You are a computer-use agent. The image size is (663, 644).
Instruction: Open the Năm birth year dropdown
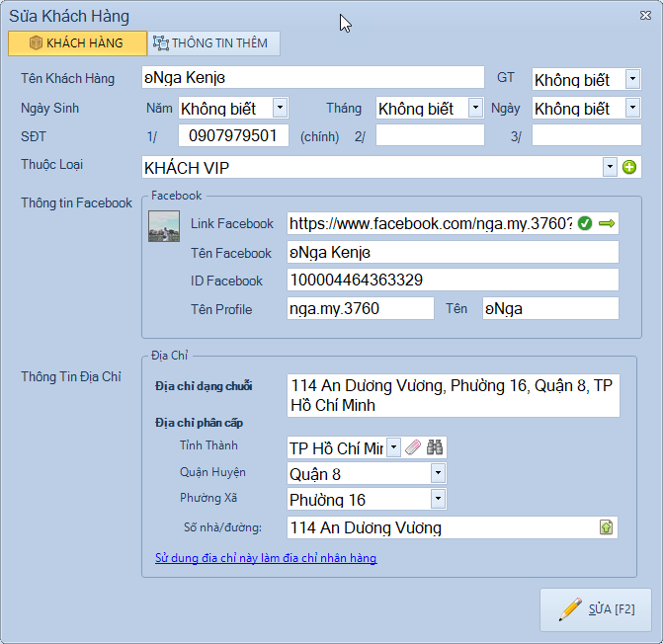point(280,108)
